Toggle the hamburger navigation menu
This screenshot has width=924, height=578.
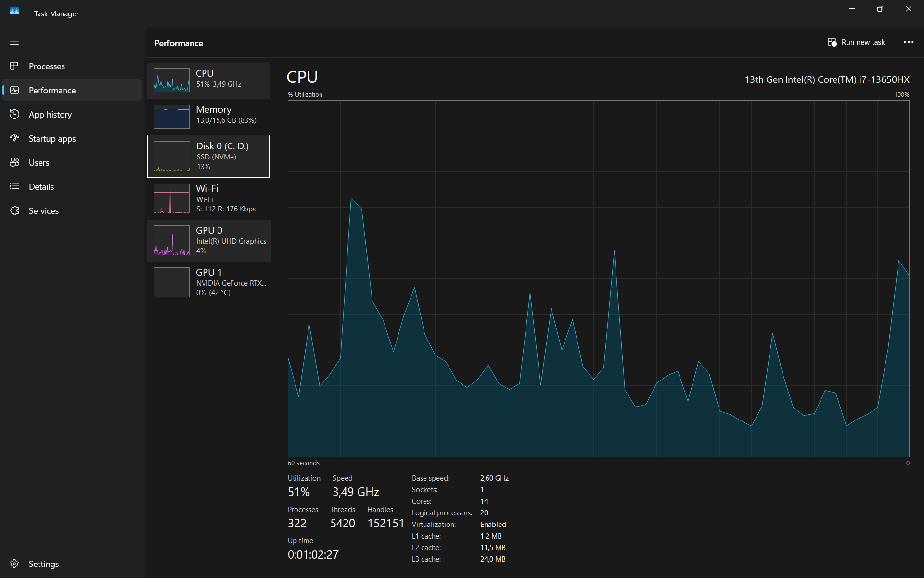pyautogui.click(x=14, y=42)
